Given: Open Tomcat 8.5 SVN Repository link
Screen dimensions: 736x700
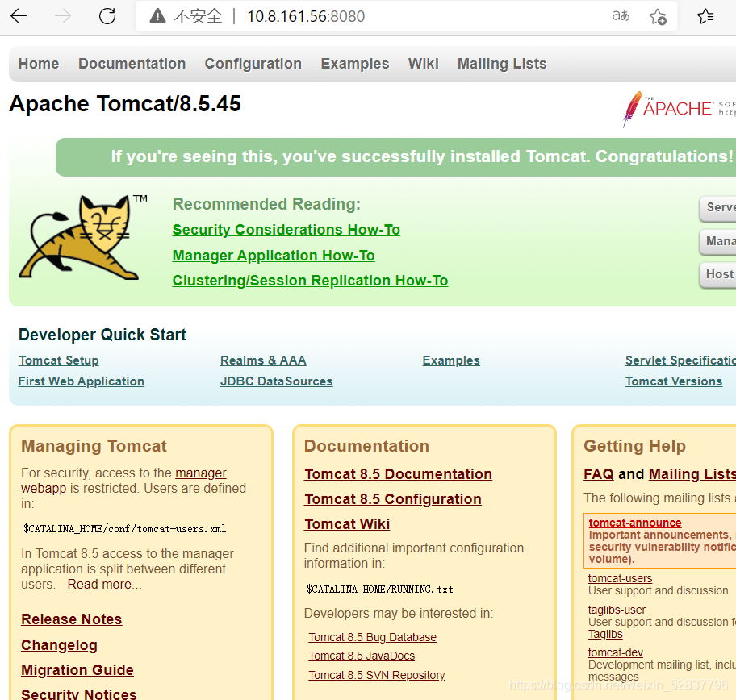Looking at the screenshot, I should [376, 675].
